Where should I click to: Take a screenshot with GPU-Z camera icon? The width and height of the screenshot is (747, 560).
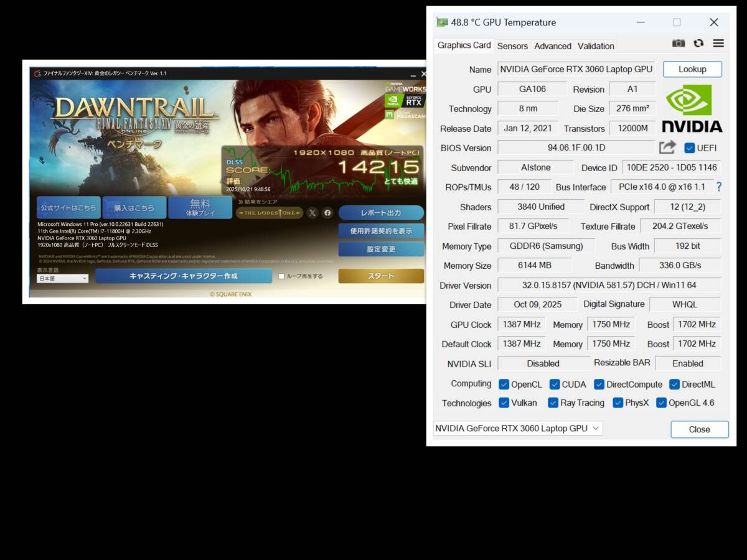[x=679, y=44]
